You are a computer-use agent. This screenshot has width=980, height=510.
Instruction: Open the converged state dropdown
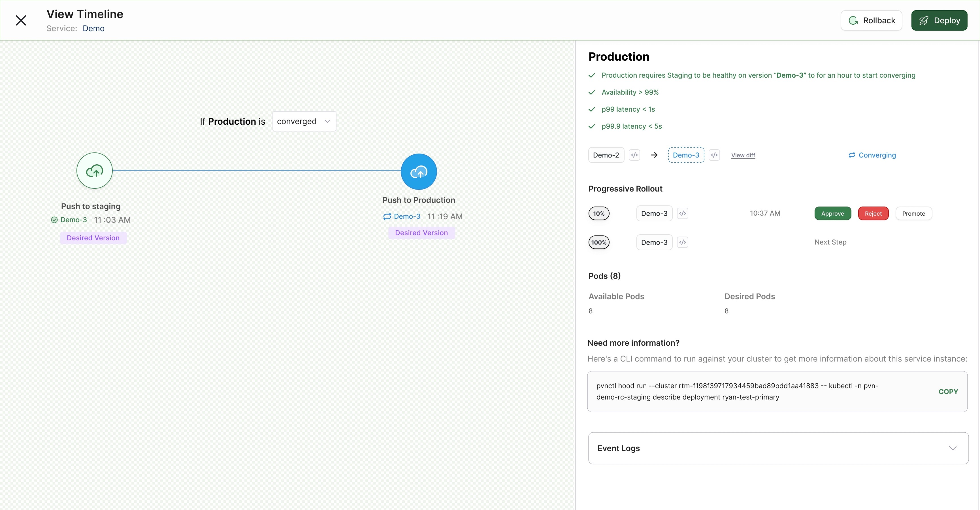[x=304, y=122]
